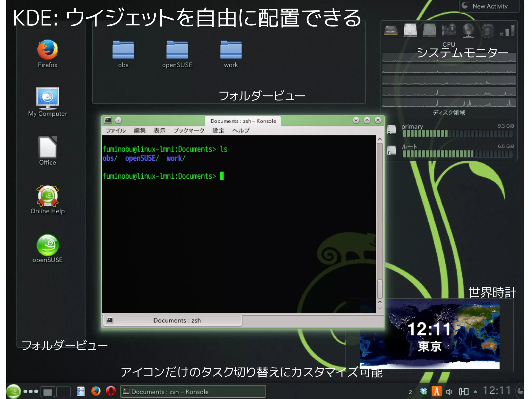The width and height of the screenshot is (532, 399).
Task: Click the ルート disk usage bar
Action: click(x=457, y=154)
